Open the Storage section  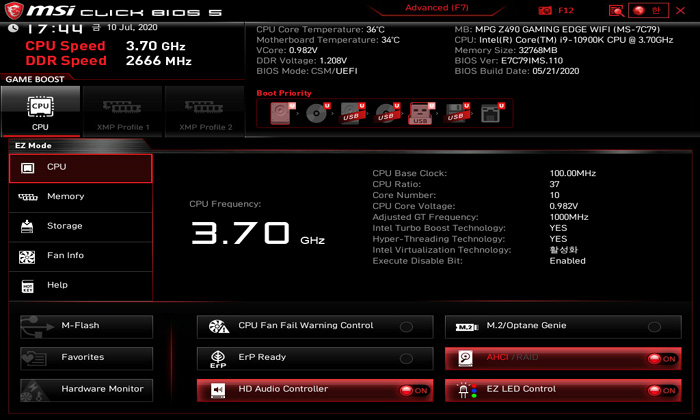(80, 226)
